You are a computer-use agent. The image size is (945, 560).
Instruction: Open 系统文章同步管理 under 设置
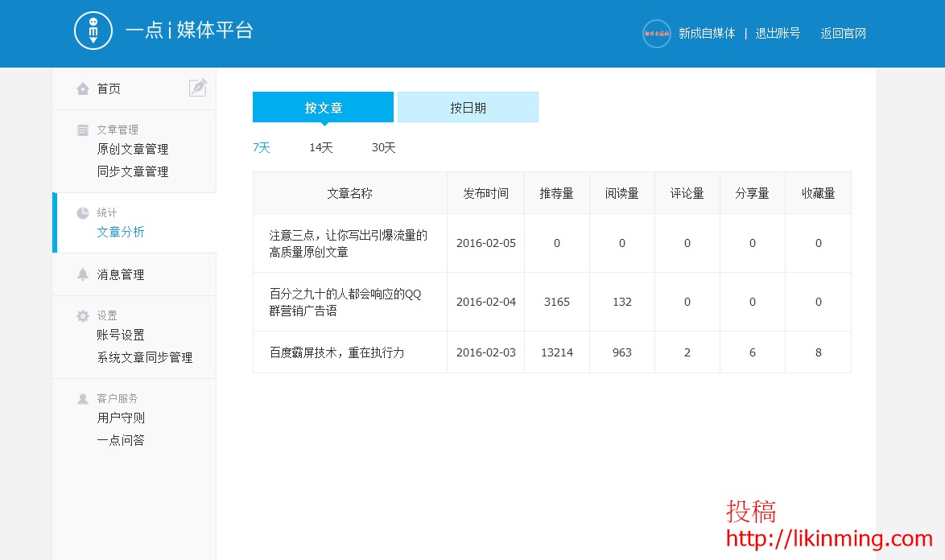[145, 356]
